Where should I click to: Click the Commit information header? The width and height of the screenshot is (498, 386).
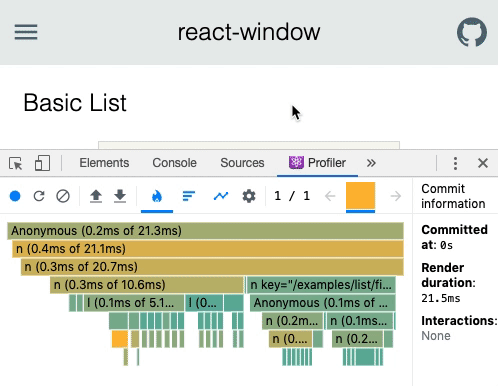pyautogui.click(x=453, y=196)
